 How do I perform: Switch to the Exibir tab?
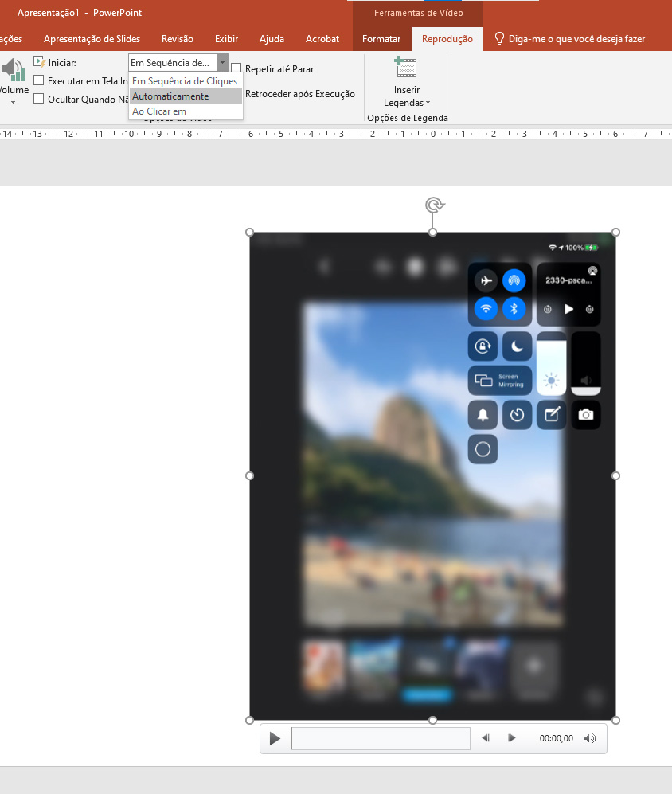pos(226,38)
